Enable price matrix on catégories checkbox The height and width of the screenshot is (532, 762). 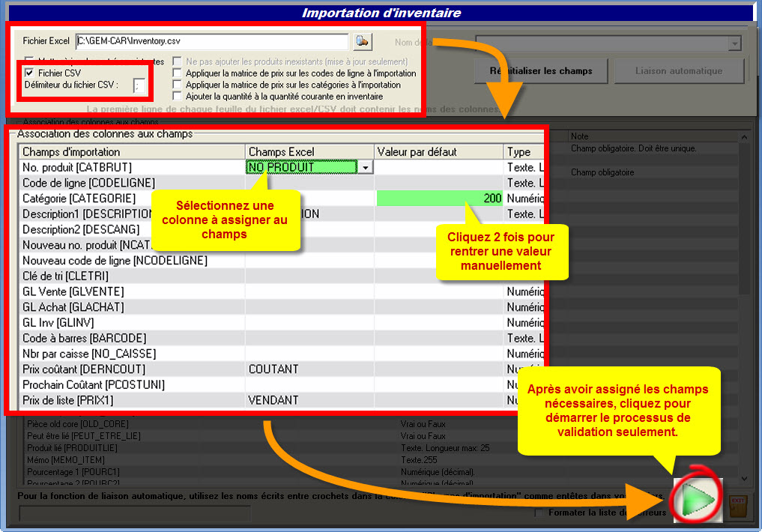point(178,85)
